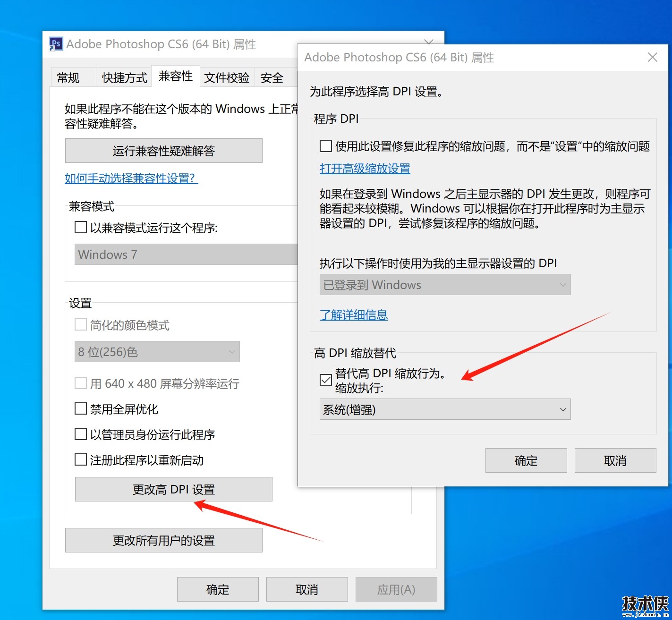Image resolution: width=672 pixels, height=620 pixels.
Task: Click the 应用(A) button
Action: 396,589
